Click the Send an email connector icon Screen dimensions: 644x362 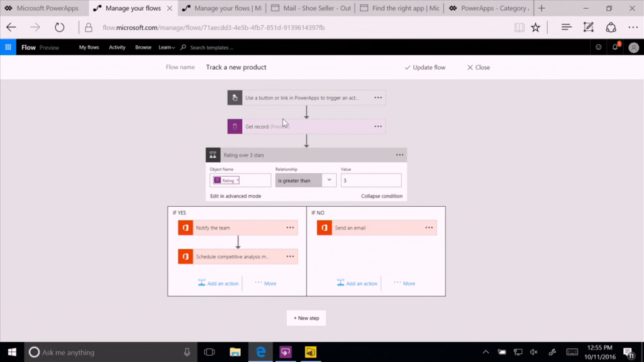pos(324,228)
